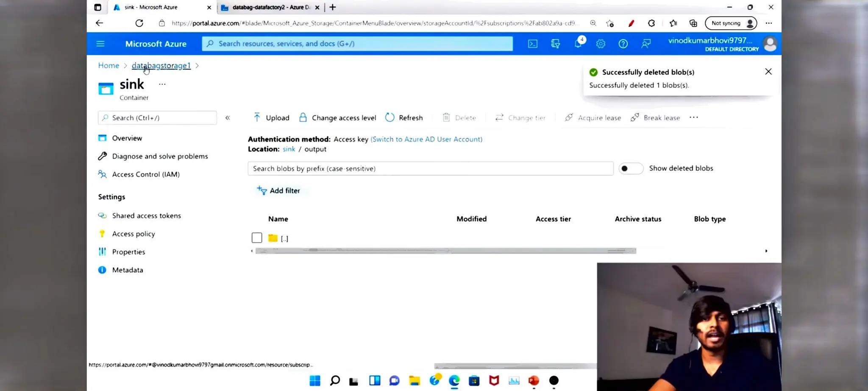Viewport: 868px width, 391px height.
Task: Go to Home breadcrumb
Action: coord(108,65)
